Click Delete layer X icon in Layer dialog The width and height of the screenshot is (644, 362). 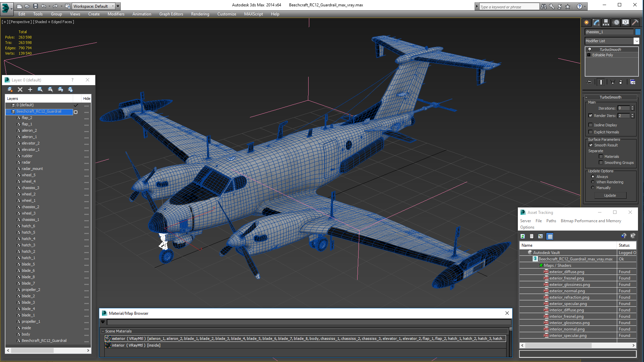(20, 89)
